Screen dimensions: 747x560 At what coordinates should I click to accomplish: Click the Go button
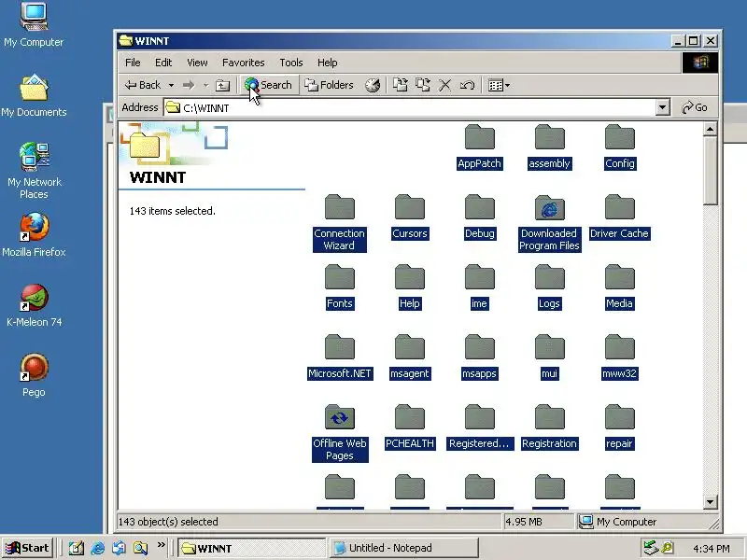pos(695,107)
